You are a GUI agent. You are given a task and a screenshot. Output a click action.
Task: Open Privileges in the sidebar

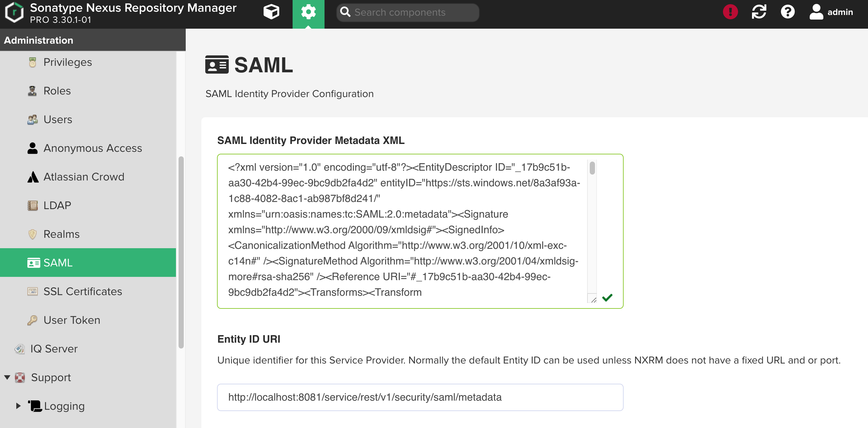coord(67,62)
